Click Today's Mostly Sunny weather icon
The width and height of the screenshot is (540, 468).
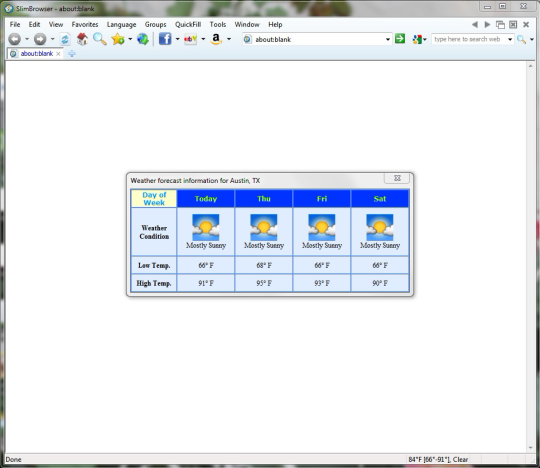[206, 227]
